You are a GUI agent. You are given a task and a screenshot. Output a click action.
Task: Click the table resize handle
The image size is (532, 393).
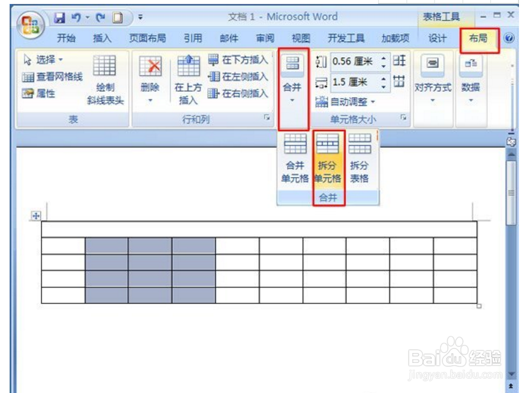point(479,306)
